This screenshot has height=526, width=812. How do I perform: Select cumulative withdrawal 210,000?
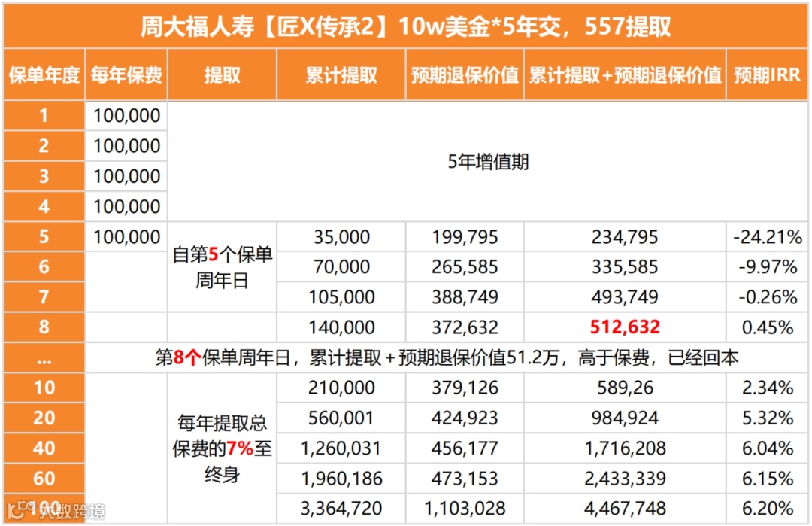pyautogui.click(x=342, y=388)
